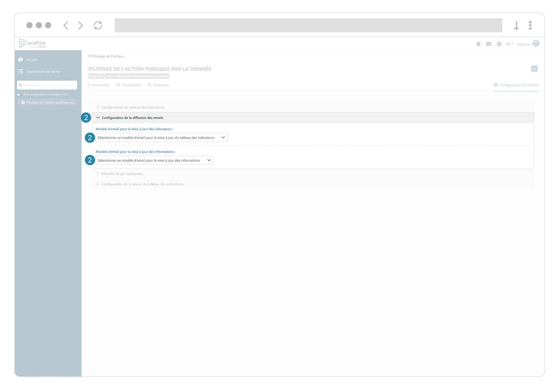Switch to the Information tab
Image resolution: width=559 pixels, height=392 pixels.
99,85
